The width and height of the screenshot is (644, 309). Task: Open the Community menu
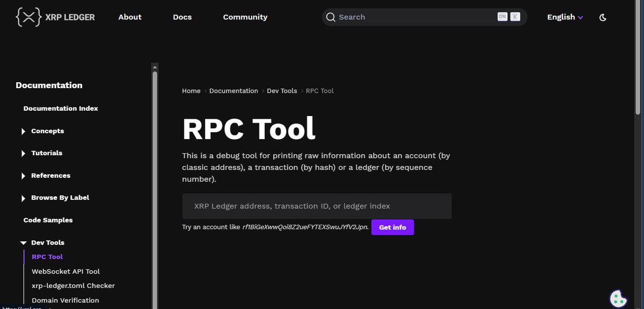coord(245,17)
